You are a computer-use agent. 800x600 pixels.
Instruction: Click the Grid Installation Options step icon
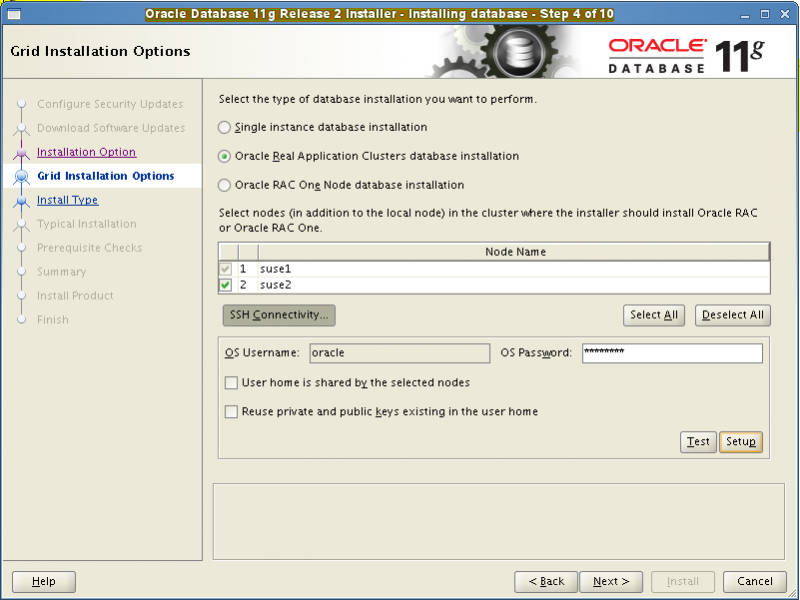(22, 176)
